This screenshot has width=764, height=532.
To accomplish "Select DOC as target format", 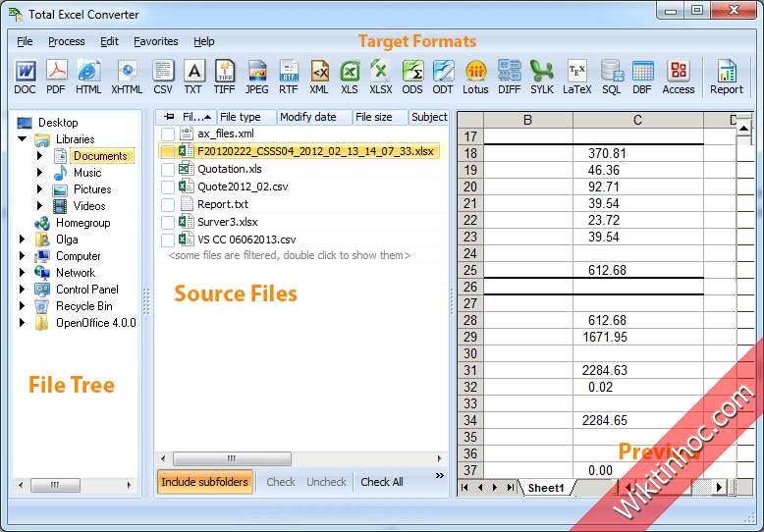I will (x=25, y=77).
